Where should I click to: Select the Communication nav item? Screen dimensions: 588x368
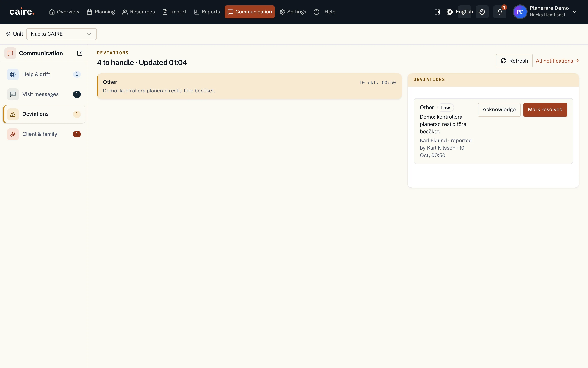(249, 12)
